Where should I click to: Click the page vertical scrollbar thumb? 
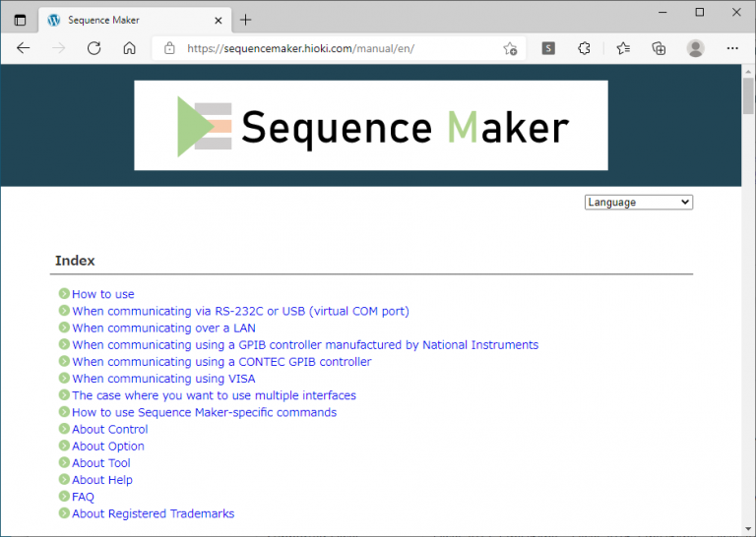748,95
